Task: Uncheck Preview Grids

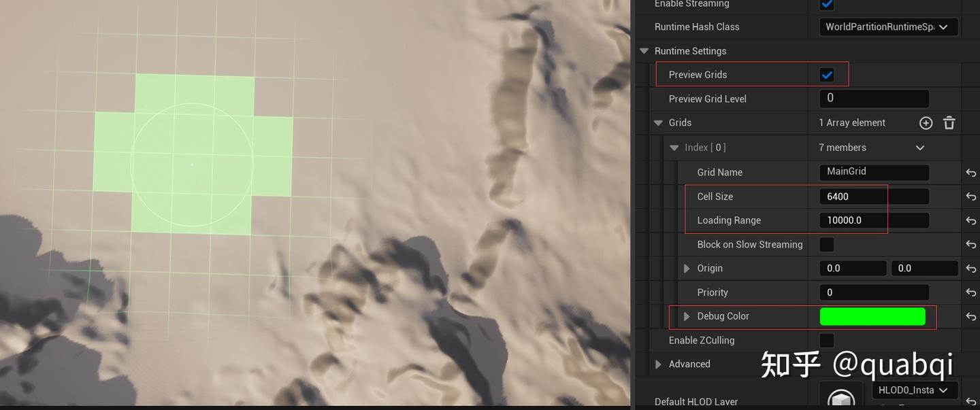Action: pyautogui.click(x=826, y=74)
